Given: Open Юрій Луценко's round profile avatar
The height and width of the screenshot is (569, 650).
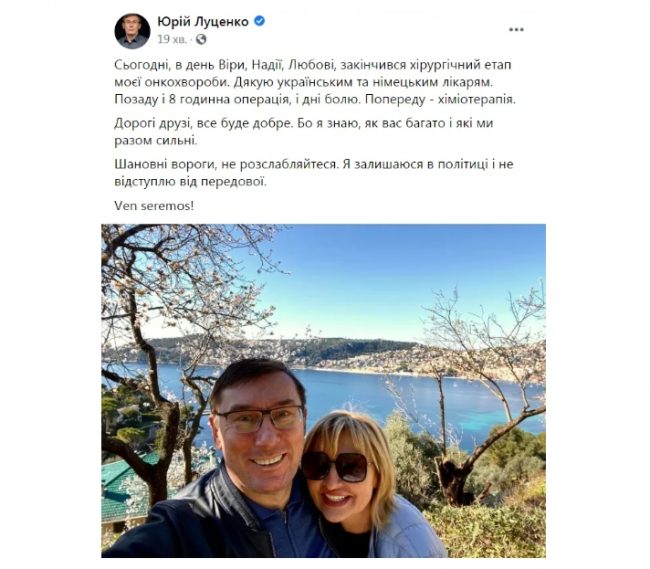Looking at the screenshot, I should 132,31.
